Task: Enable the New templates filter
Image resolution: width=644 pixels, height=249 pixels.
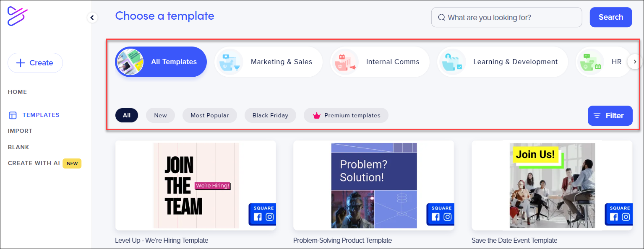Action: click(x=160, y=115)
